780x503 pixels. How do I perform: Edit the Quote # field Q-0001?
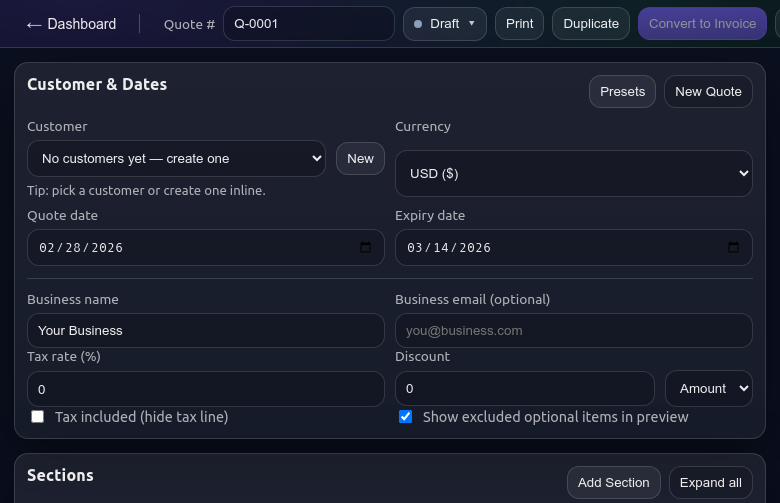pyautogui.click(x=309, y=23)
